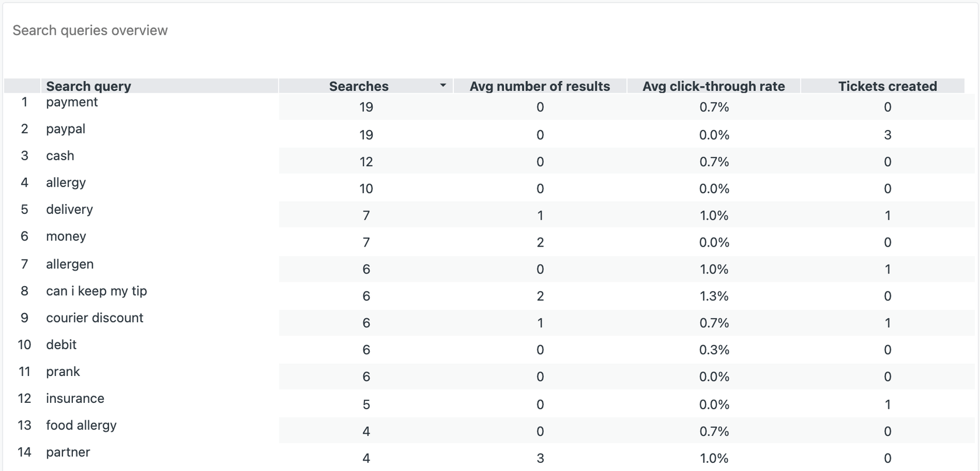Click the 'food allergy' query
The image size is (980, 471).
click(81, 425)
